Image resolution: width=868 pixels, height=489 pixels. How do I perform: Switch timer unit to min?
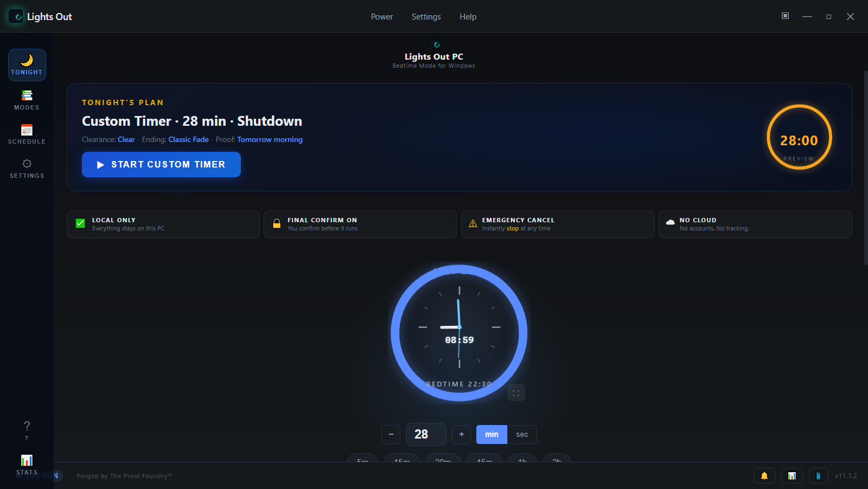pos(492,434)
